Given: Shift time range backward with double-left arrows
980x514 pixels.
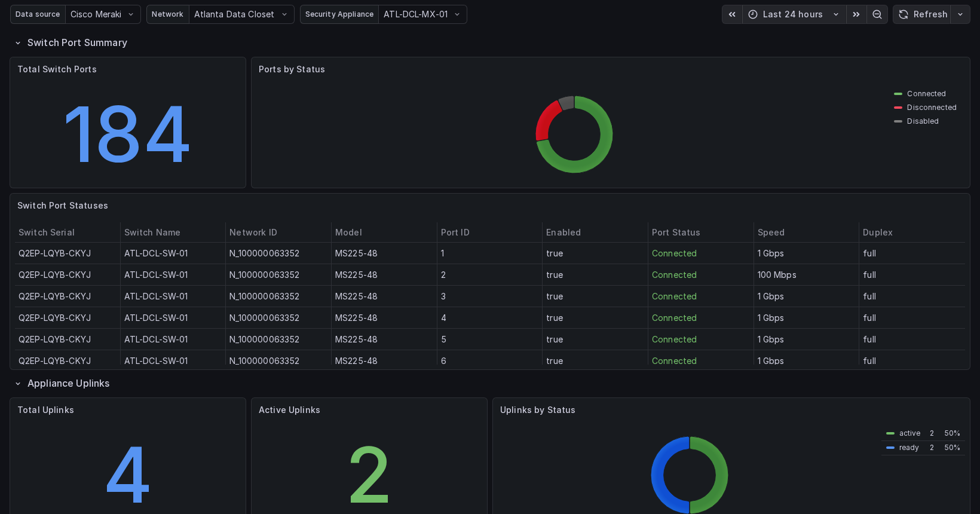Looking at the screenshot, I should pos(732,14).
